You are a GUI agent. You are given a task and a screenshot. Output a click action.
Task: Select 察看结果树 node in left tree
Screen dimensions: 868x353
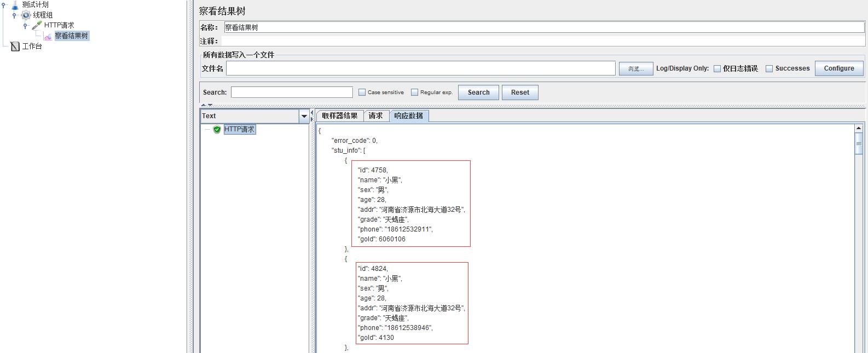click(x=71, y=36)
